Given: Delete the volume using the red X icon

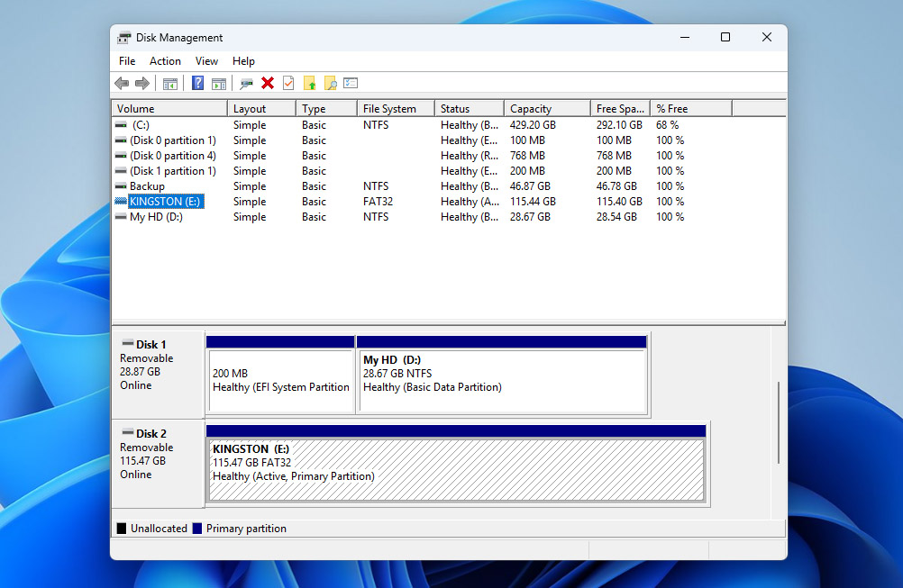Looking at the screenshot, I should [268, 83].
